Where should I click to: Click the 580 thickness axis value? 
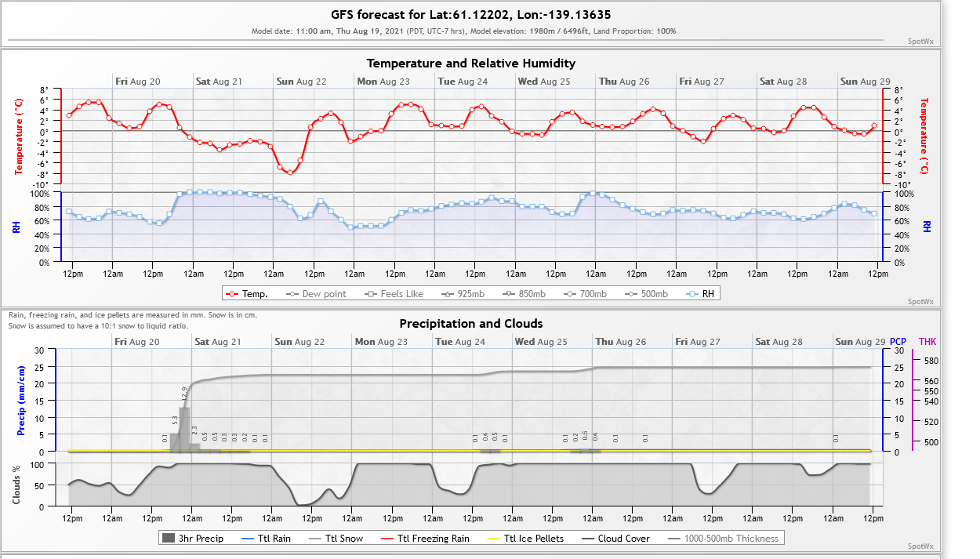[x=931, y=361]
